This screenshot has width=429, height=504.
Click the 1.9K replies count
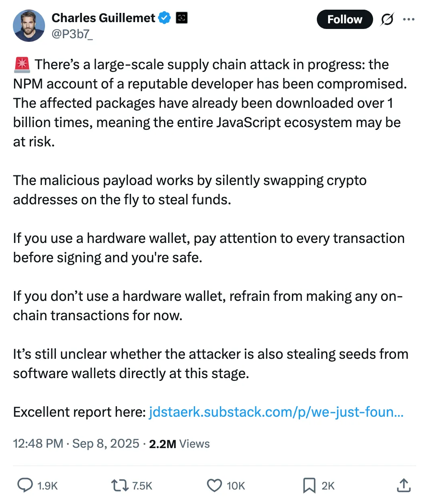pos(47,486)
